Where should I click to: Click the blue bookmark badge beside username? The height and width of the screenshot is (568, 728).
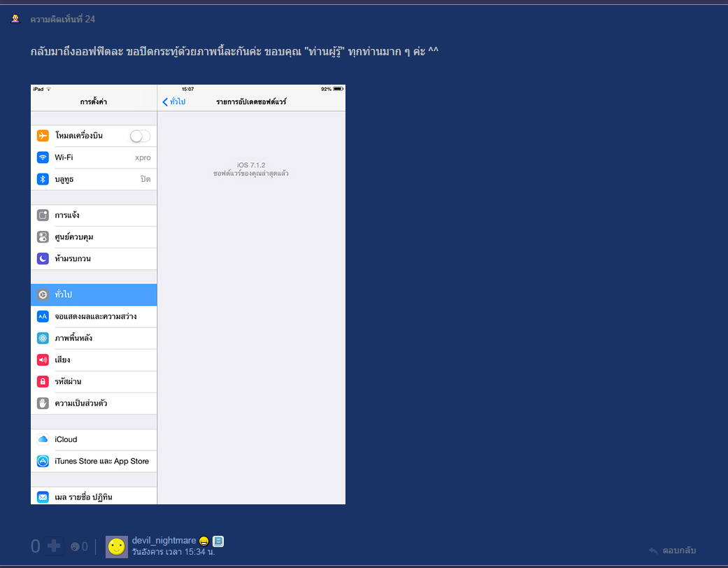coord(218,541)
